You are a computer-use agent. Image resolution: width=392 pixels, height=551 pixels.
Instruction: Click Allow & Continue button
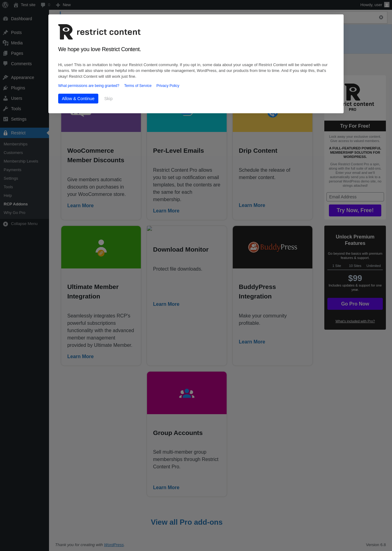(78, 99)
